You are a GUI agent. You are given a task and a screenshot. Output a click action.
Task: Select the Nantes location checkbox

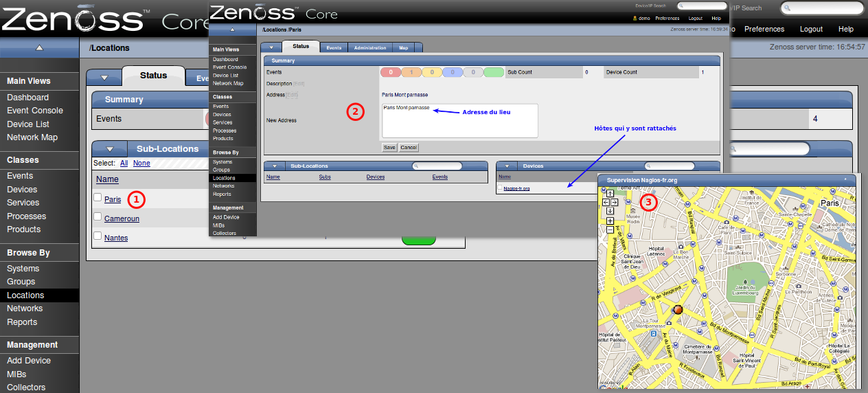(98, 236)
